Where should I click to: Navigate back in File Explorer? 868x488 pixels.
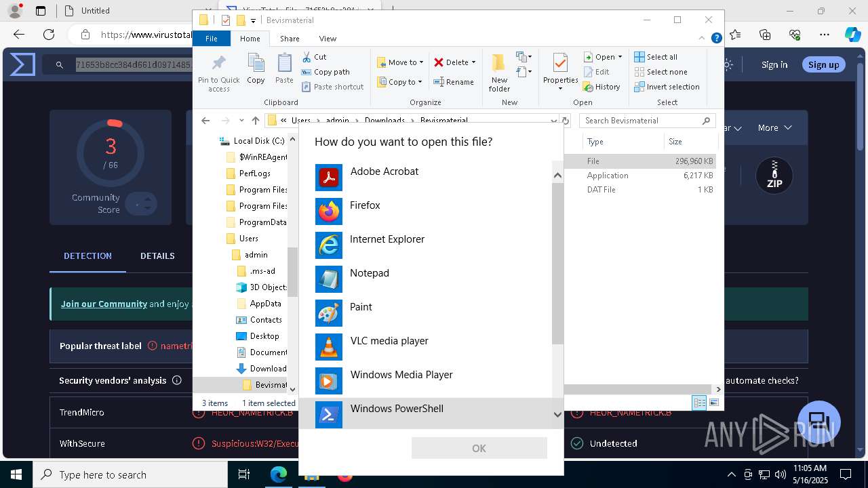click(205, 121)
